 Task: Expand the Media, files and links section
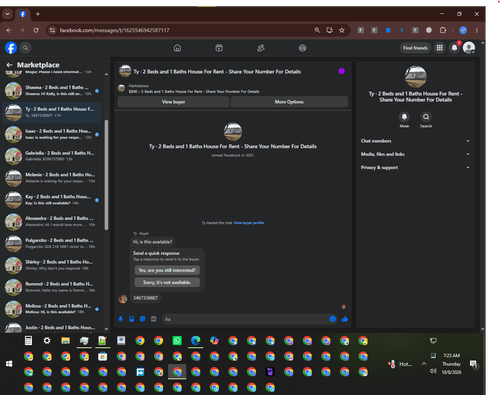pyautogui.click(x=415, y=154)
